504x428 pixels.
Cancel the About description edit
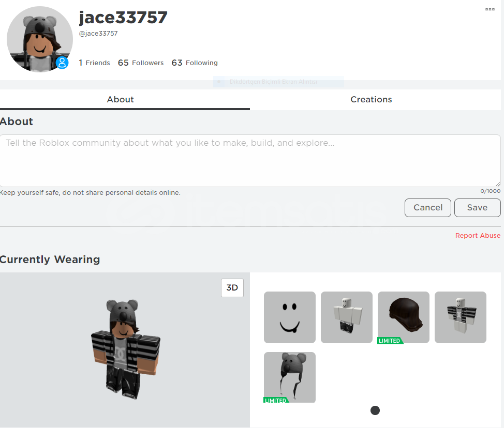tap(428, 208)
